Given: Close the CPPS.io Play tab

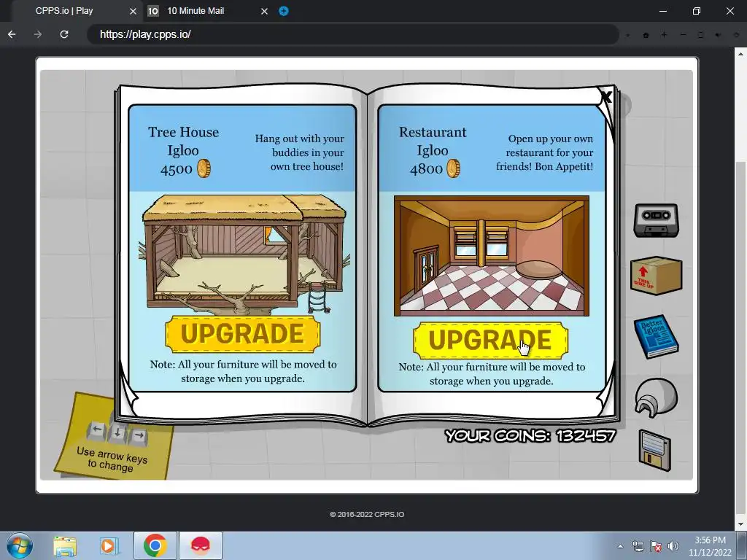Looking at the screenshot, I should [x=133, y=12].
